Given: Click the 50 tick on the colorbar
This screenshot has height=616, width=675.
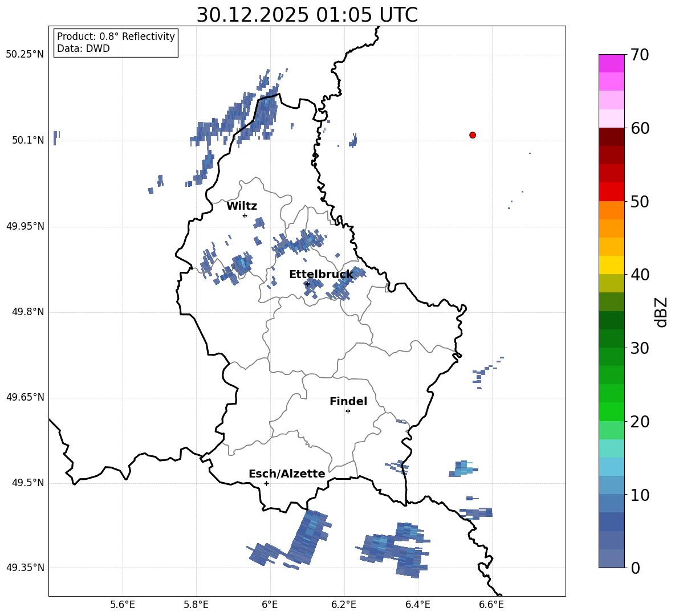Looking at the screenshot, I should [639, 202].
